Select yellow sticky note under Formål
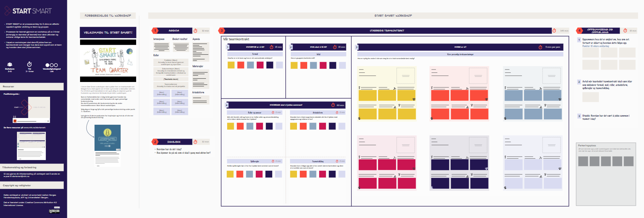This screenshot has height=218, width=644. [x=231, y=65]
